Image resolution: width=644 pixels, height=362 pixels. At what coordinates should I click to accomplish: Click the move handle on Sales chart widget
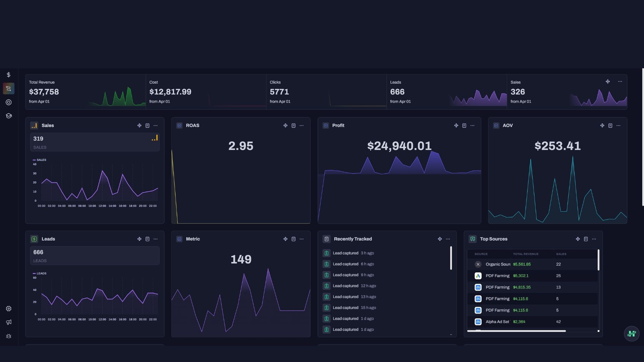pos(139,125)
